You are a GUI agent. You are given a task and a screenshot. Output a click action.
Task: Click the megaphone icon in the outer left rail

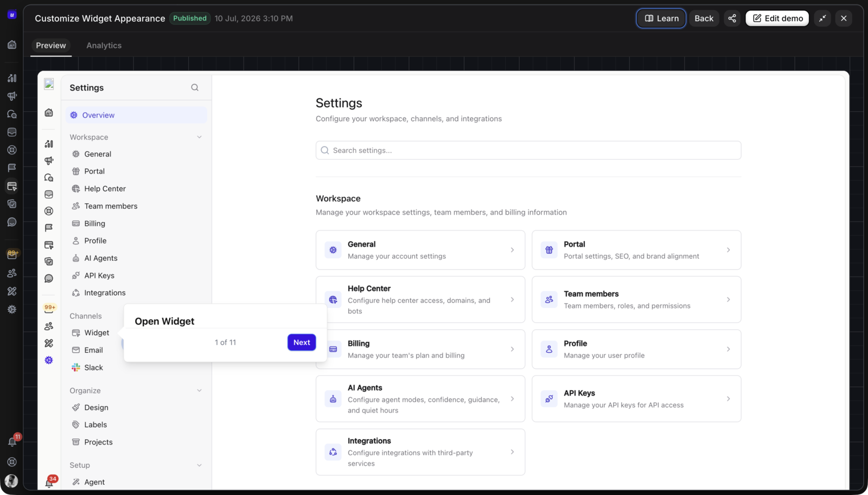click(x=12, y=96)
